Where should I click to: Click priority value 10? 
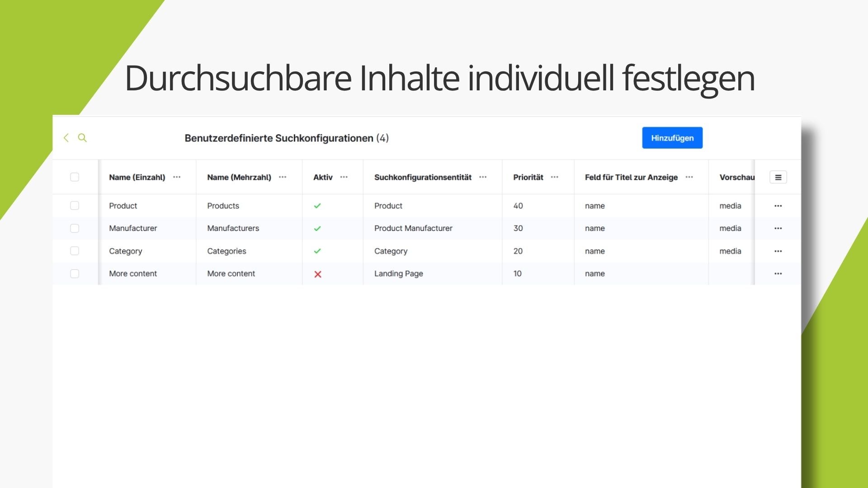click(x=518, y=274)
